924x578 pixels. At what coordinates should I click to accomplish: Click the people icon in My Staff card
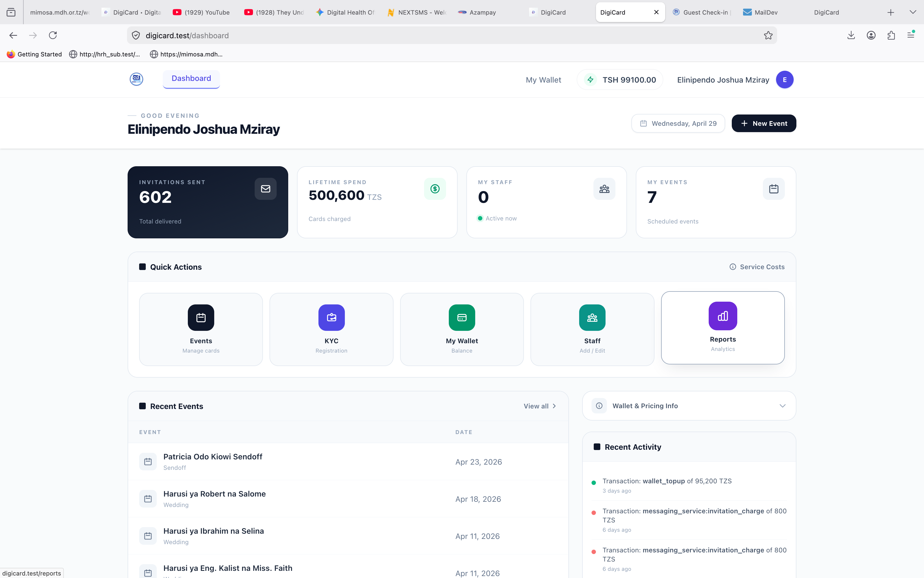coord(604,189)
